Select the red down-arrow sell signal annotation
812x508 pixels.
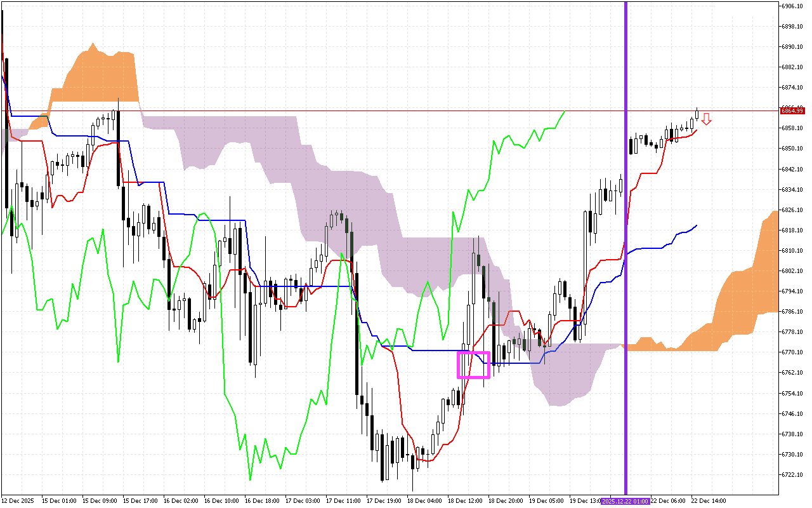pos(707,120)
